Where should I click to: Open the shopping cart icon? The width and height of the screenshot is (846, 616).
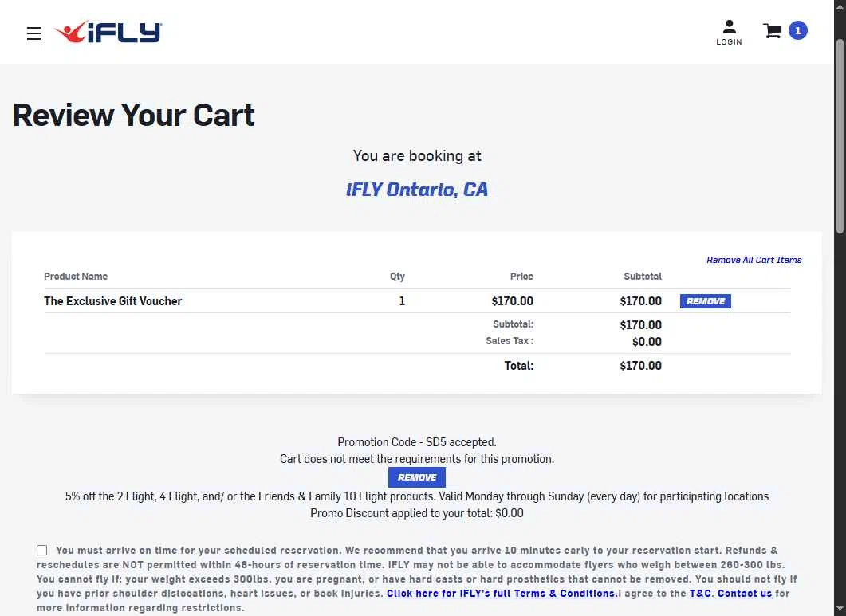click(x=772, y=31)
